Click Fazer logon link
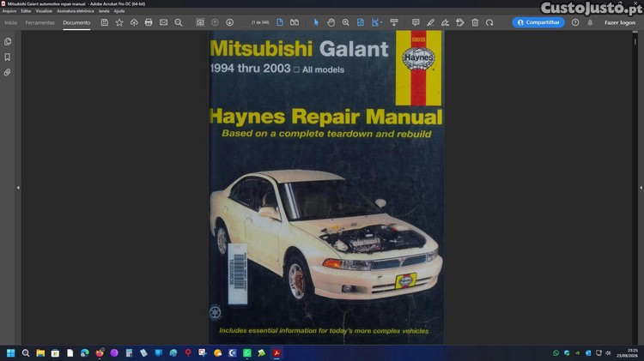 620,22
